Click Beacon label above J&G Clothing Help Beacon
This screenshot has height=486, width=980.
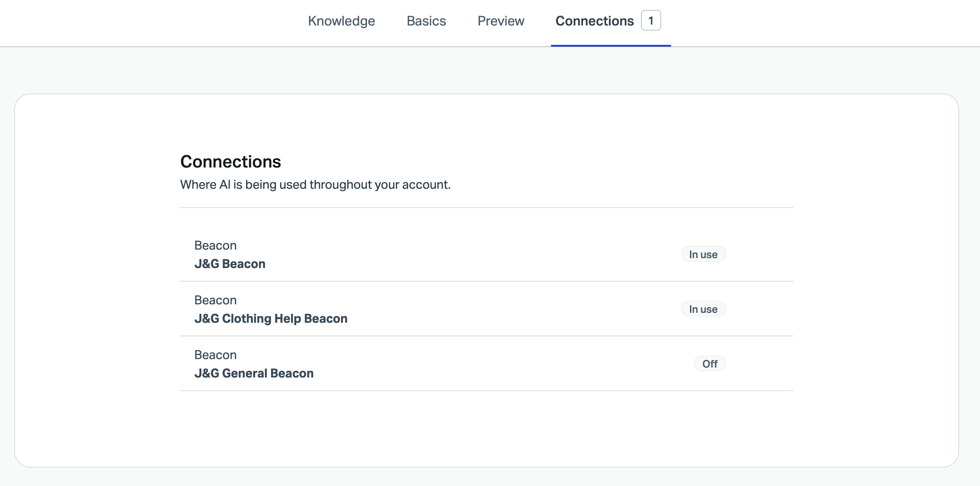216,300
